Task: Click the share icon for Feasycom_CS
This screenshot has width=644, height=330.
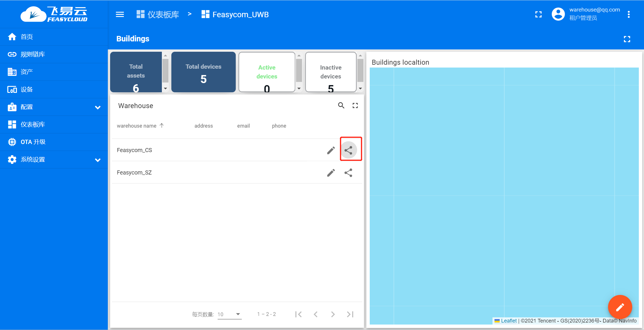Action: [348, 150]
